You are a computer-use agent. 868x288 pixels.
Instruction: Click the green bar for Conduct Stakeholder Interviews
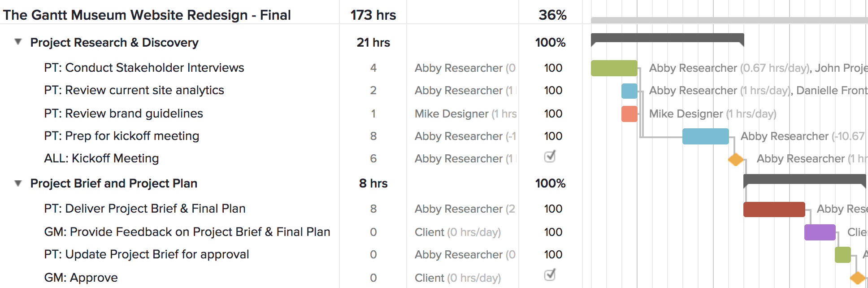[x=614, y=67]
